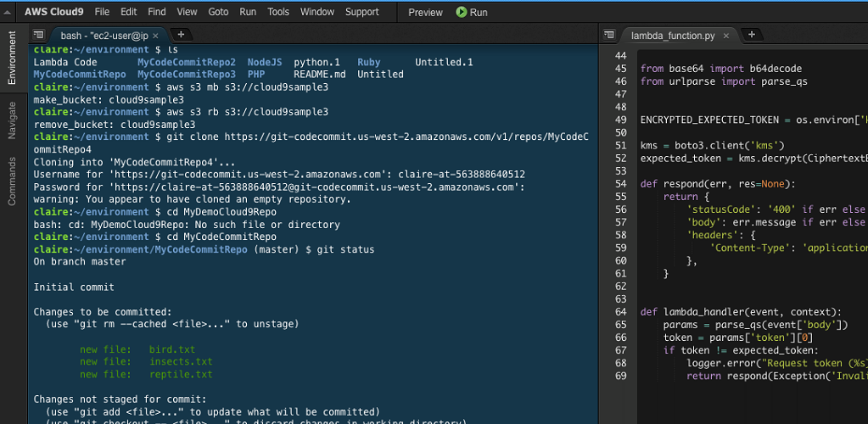This screenshot has width=868, height=424.
Task: Open the Tools menu
Action: (x=278, y=12)
